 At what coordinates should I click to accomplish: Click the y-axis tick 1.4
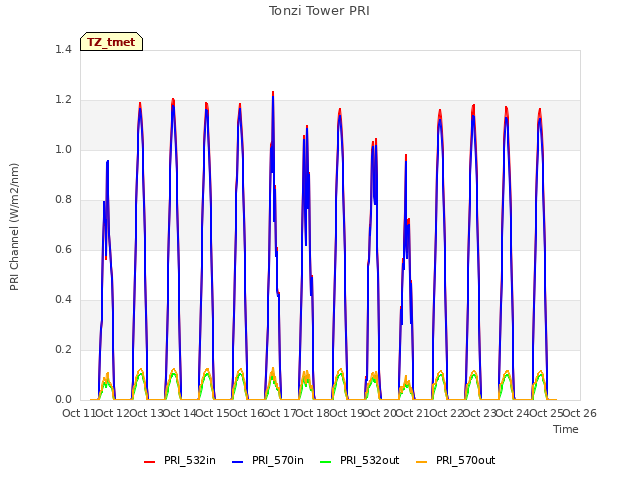coord(63,49)
